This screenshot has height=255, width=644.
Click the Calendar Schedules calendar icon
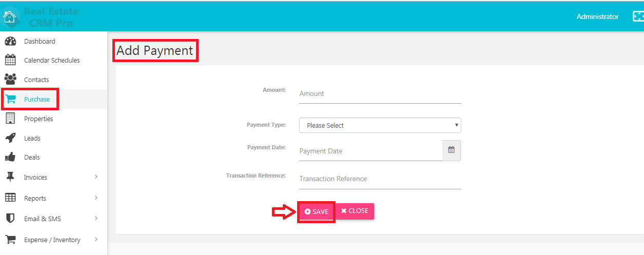click(10, 60)
